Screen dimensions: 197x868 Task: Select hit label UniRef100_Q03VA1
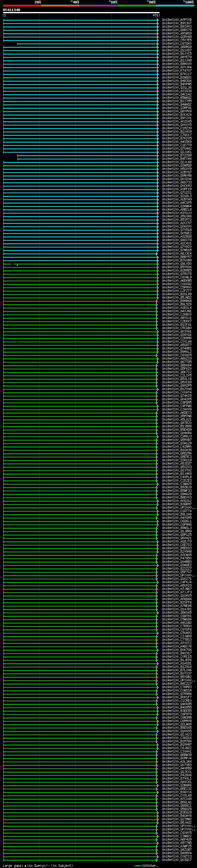pyautogui.click(x=176, y=332)
